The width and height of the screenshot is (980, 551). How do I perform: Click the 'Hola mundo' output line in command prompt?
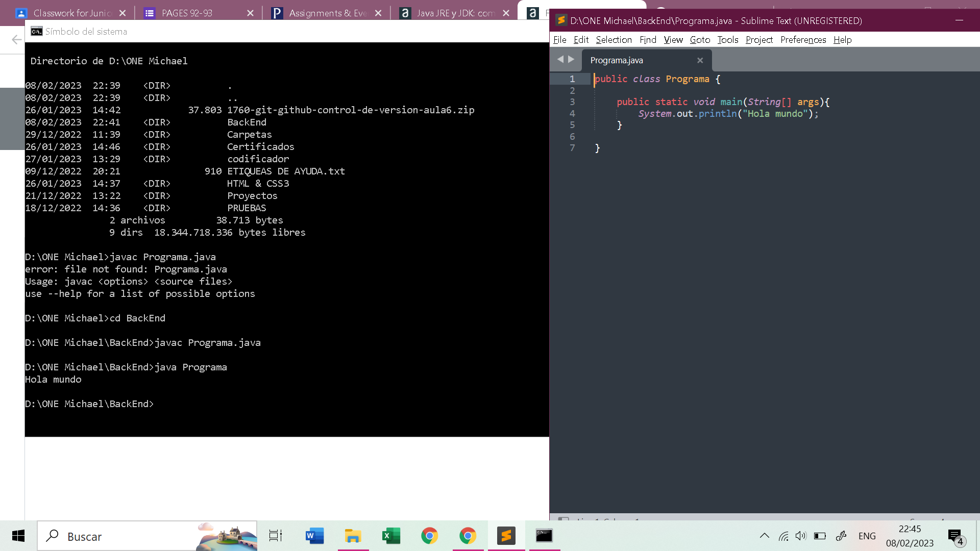[53, 380]
